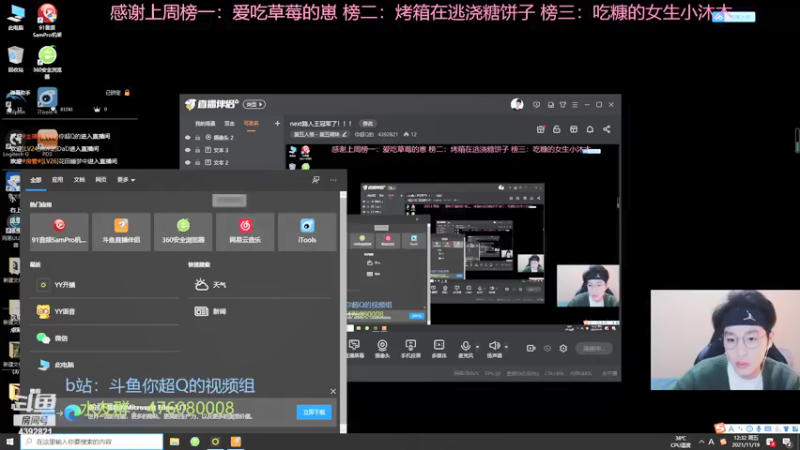This screenshot has width=800, height=450.
Task: Select 文档 tab in search panel
Action: click(79, 180)
